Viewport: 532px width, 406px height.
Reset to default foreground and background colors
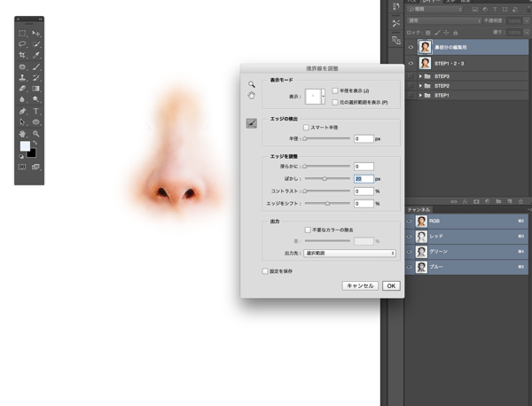(21, 156)
